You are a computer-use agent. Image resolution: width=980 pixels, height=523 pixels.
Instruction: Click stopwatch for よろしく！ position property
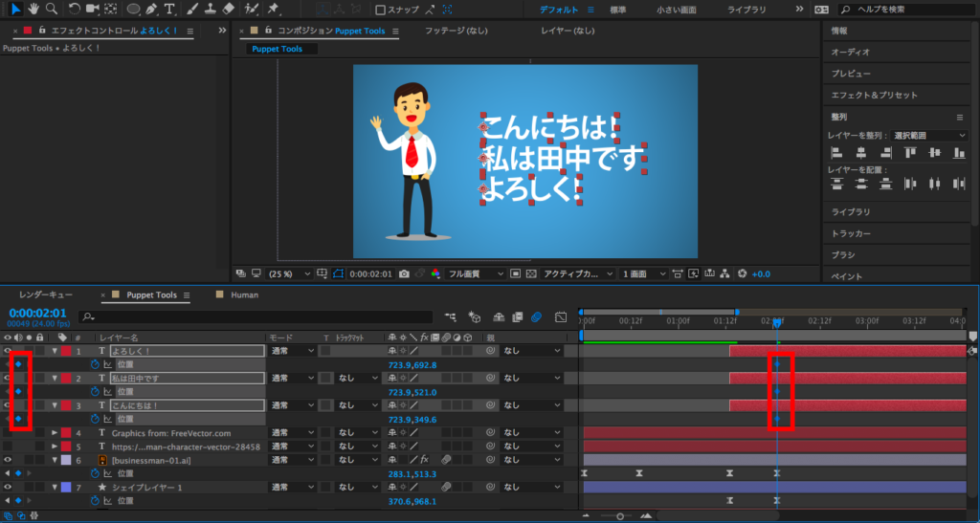click(95, 364)
